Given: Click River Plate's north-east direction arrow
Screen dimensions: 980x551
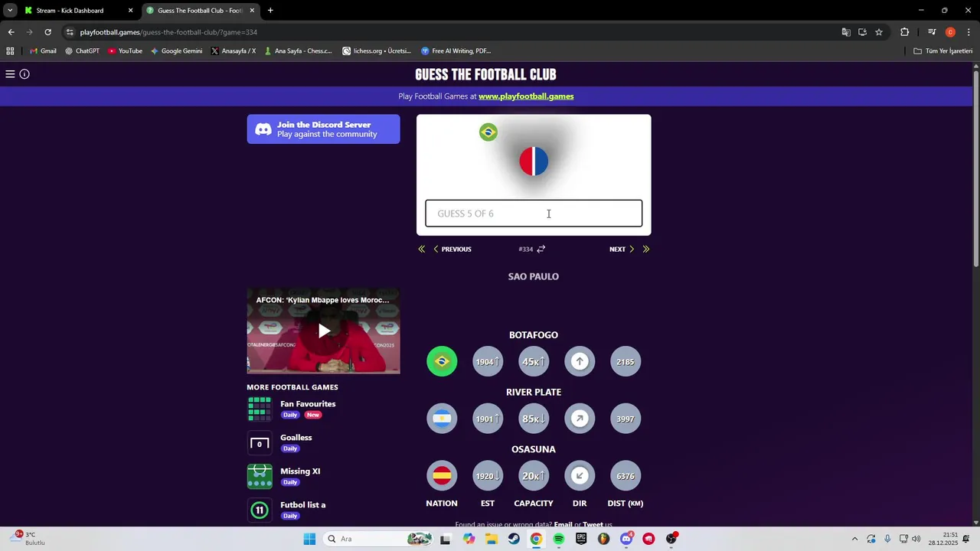Looking at the screenshot, I should tap(580, 419).
